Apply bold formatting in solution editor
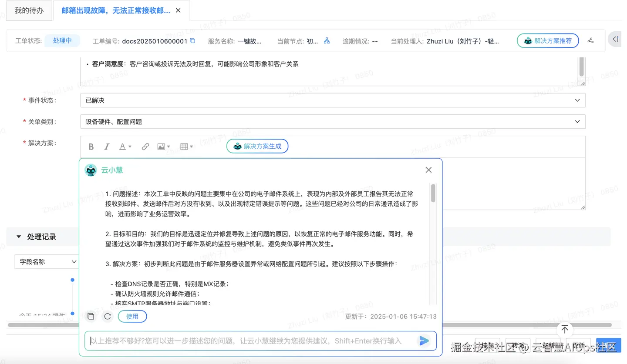Viewport: 627px width, 364px height. click(x=91, y=147)
